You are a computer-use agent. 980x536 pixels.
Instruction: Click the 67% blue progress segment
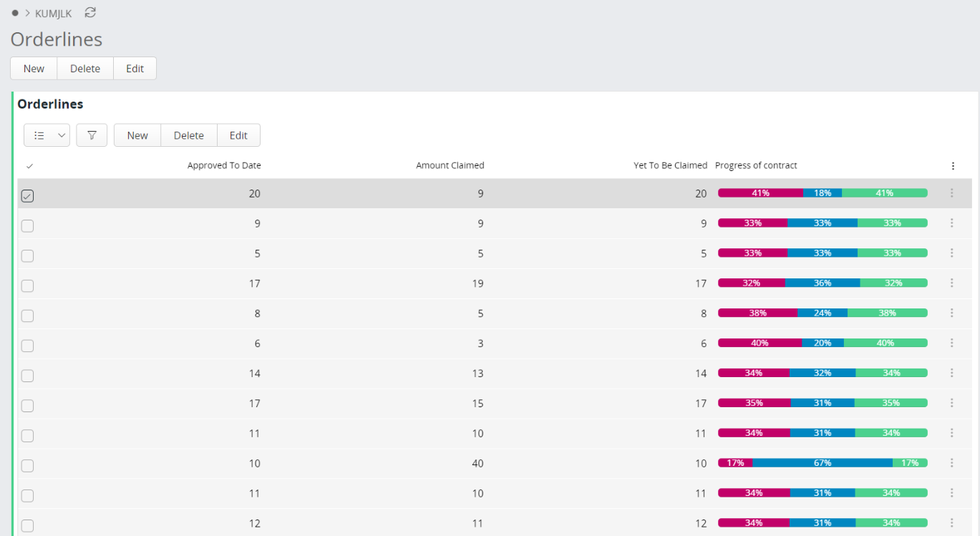point(822,463)
